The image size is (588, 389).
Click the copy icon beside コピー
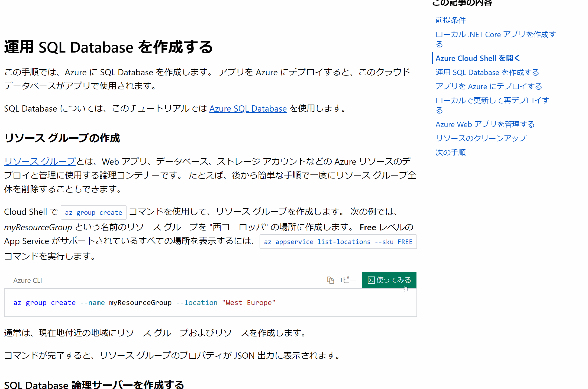[330, 280]
